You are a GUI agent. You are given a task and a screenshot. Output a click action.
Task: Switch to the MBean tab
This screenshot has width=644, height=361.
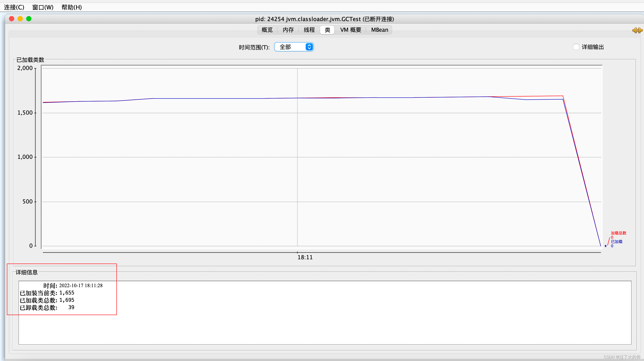[x=379, y=30]
